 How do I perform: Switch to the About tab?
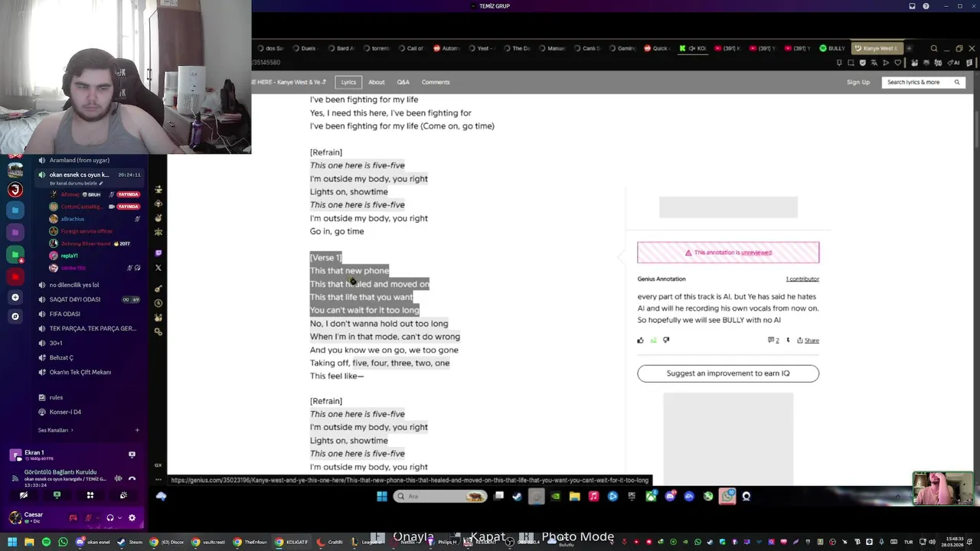pyautogui.click(x=377, y=82)
